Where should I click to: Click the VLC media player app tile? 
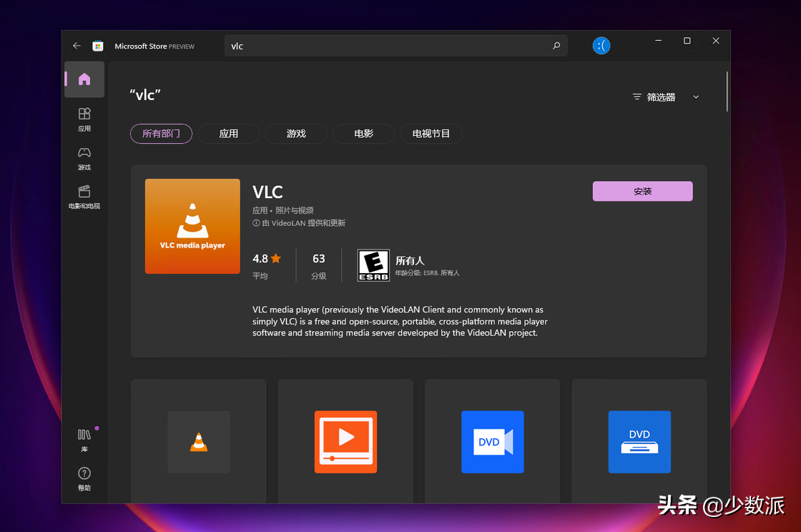[x=192, y=226]
